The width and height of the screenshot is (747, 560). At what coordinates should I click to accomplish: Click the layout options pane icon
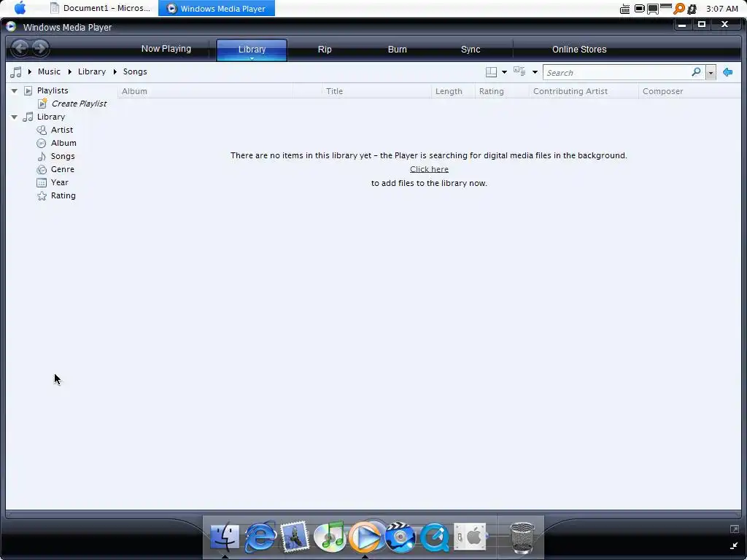(x=491, y=72)
